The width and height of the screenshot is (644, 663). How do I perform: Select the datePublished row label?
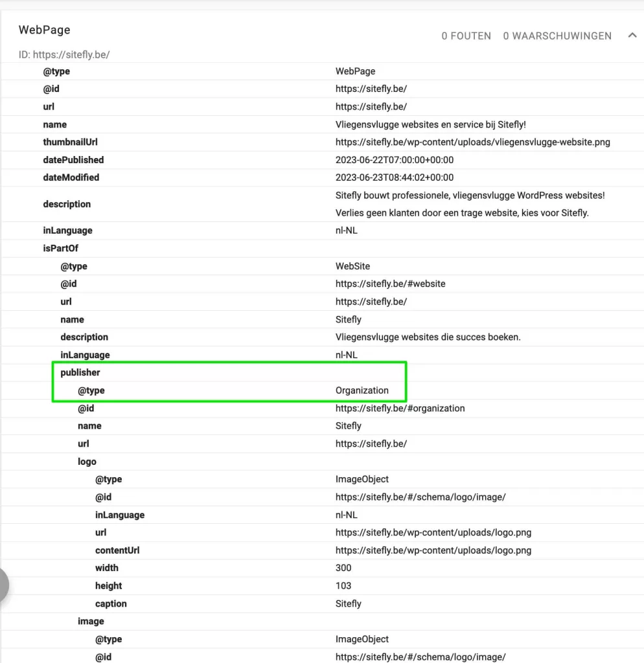coord(73,160)
